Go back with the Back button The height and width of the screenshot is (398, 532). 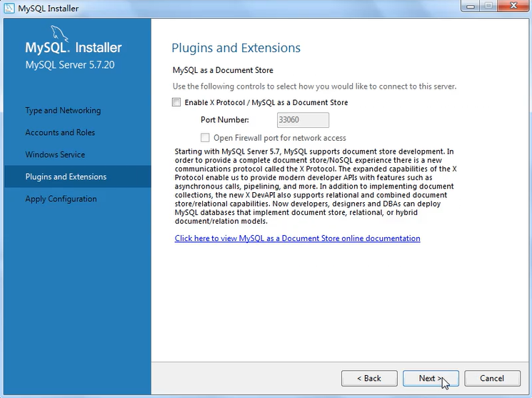tap(369, 378)
